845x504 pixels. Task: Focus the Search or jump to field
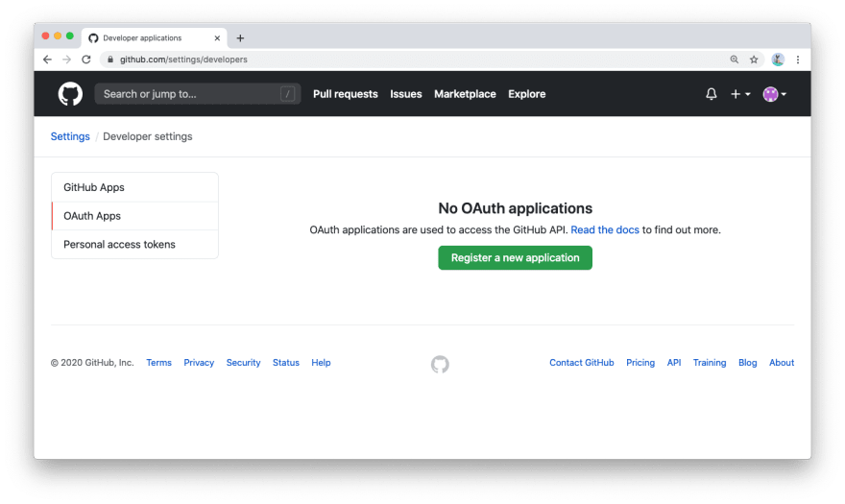[197, 94]
